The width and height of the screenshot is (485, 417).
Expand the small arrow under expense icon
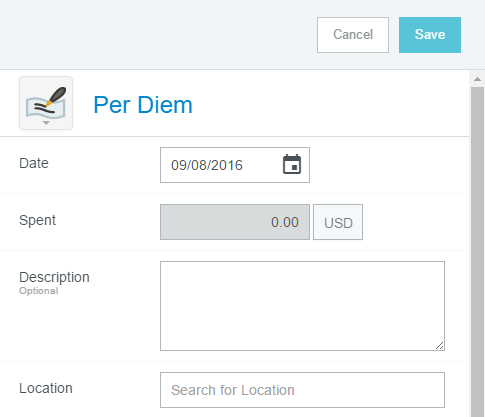point(46,123)
